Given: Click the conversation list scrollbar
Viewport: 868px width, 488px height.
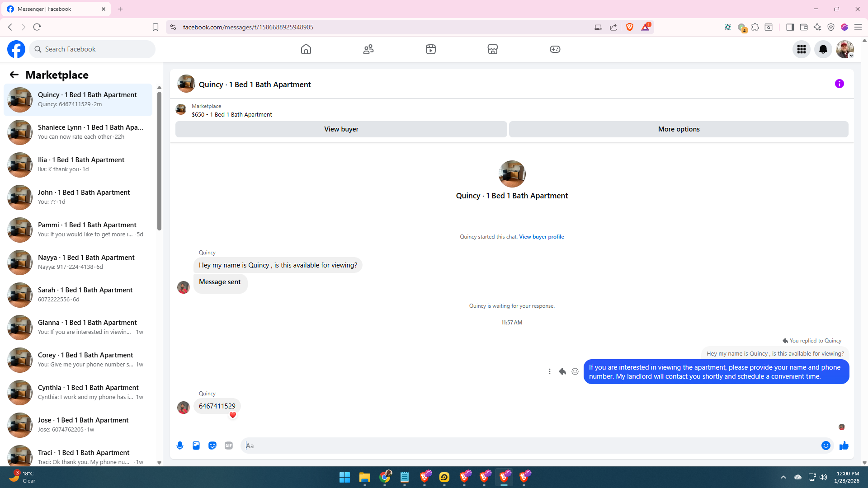Looking at the screenshot, I should 159,160.
